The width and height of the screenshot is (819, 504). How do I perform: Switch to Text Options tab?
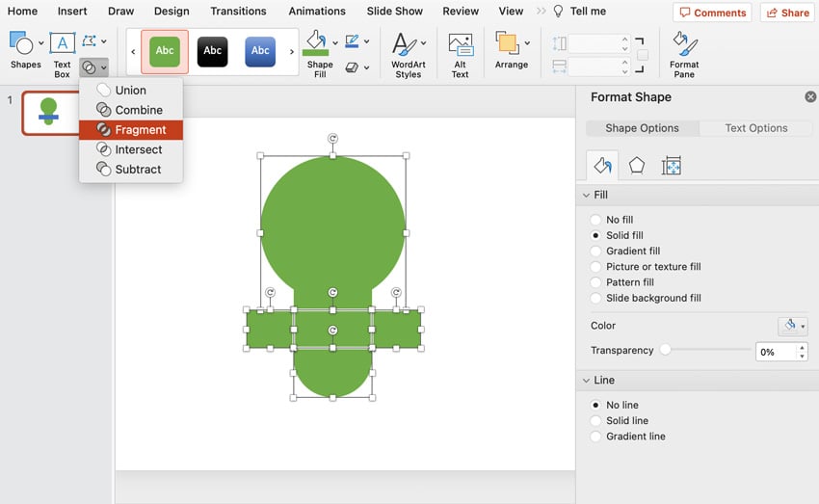click(x=755, y=128)
